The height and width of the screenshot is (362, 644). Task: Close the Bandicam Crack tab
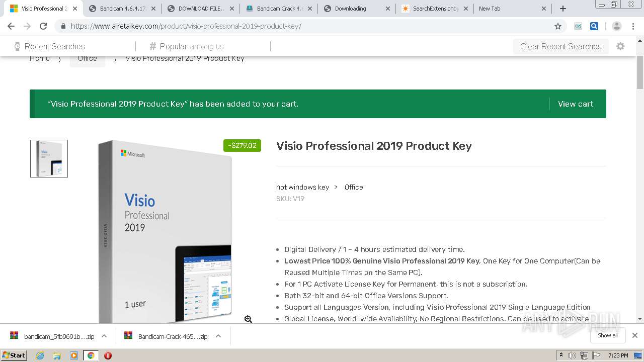[x=309, y=9]
